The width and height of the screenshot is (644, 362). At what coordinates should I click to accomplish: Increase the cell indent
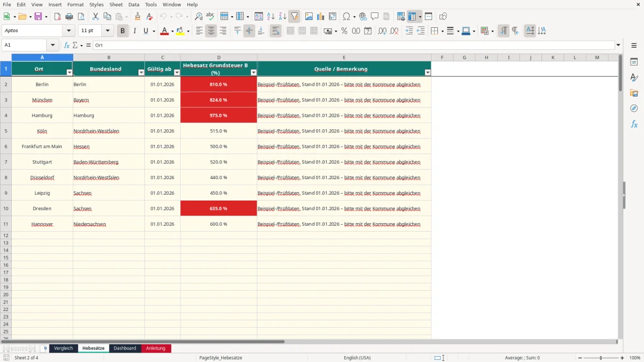(409, 31)
